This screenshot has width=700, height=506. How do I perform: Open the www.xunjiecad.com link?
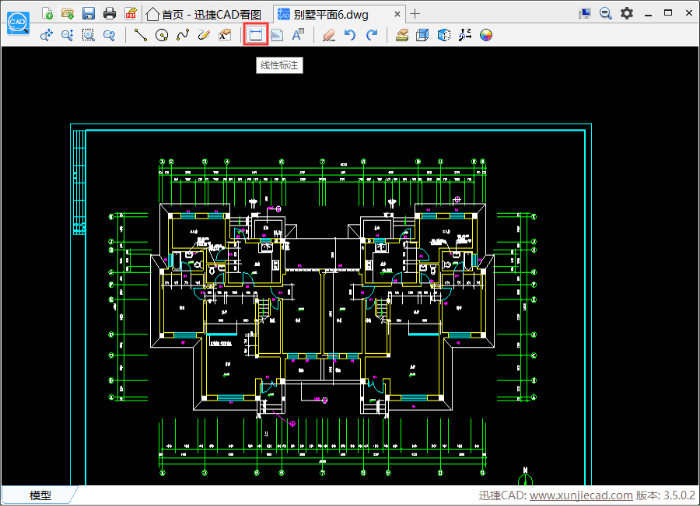point(581,495)
